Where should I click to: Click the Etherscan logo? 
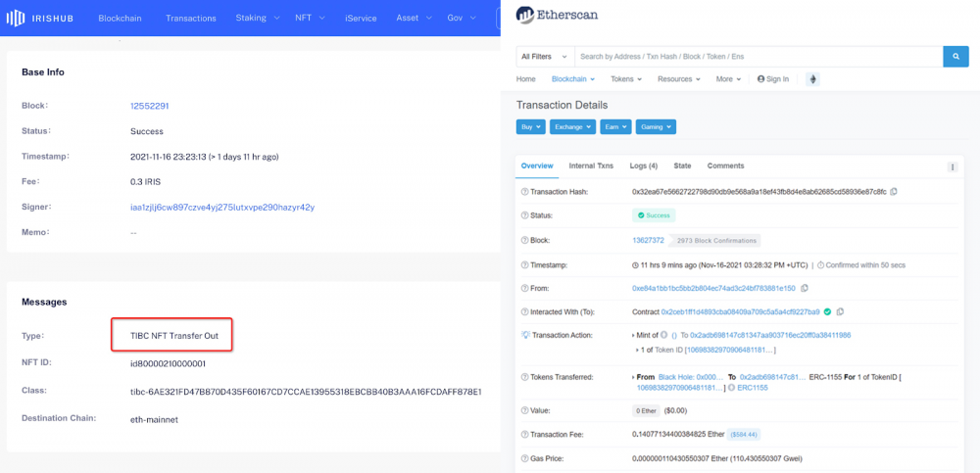tap(557, 15)
